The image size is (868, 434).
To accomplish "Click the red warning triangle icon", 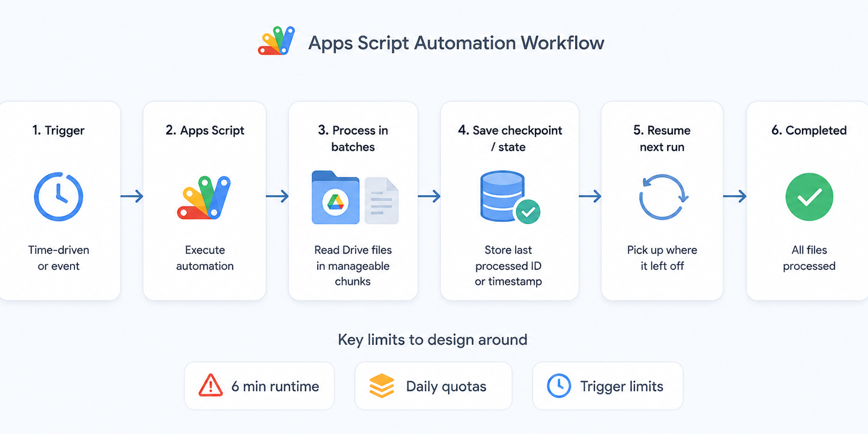I will (x=211, y=386).
